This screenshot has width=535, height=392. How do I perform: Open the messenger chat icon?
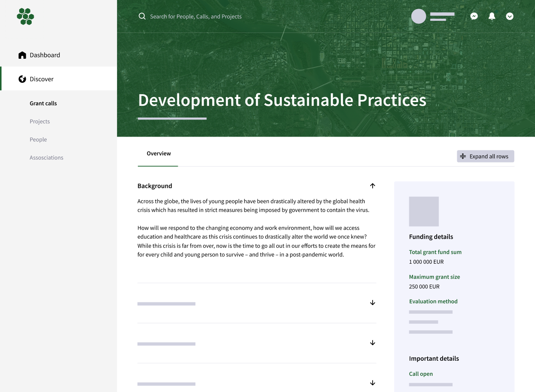pyautogui.click(x=474, y=16)
